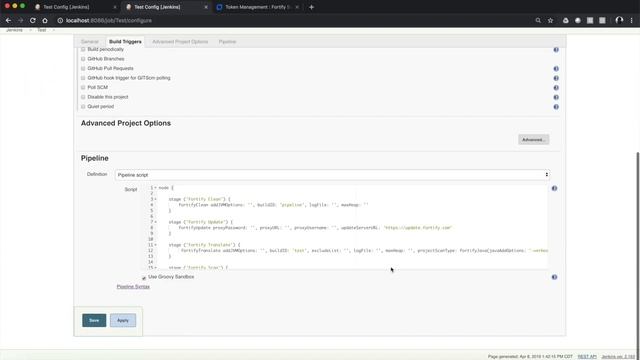The width and height of the screenshot is (640, 360).
Task: Click the Advanced... button
Action: click(x=533, y=140)
